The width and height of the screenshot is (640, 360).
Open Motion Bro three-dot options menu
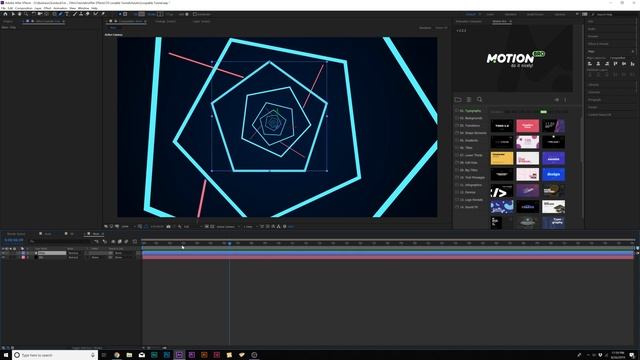click(565, 100)
